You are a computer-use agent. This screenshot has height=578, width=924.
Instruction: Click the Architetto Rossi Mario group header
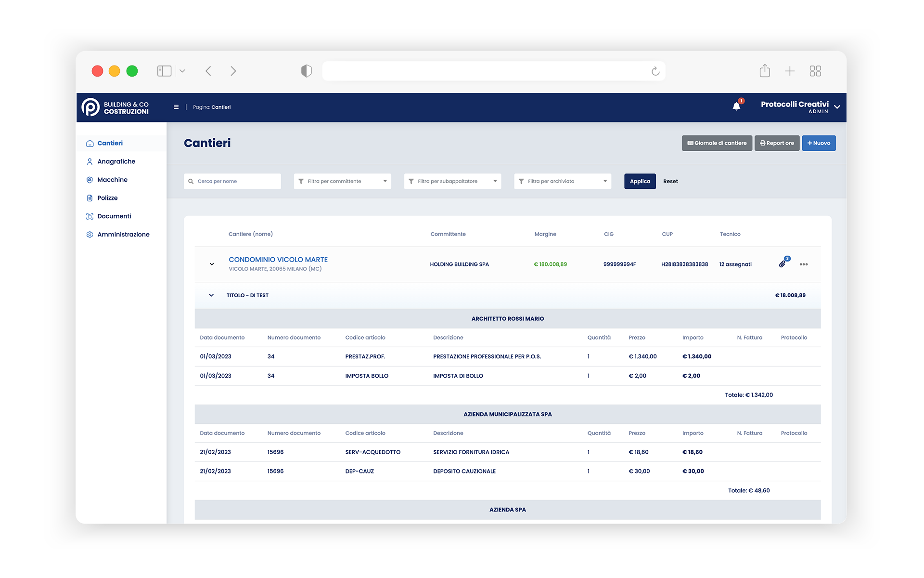[508, 319]
